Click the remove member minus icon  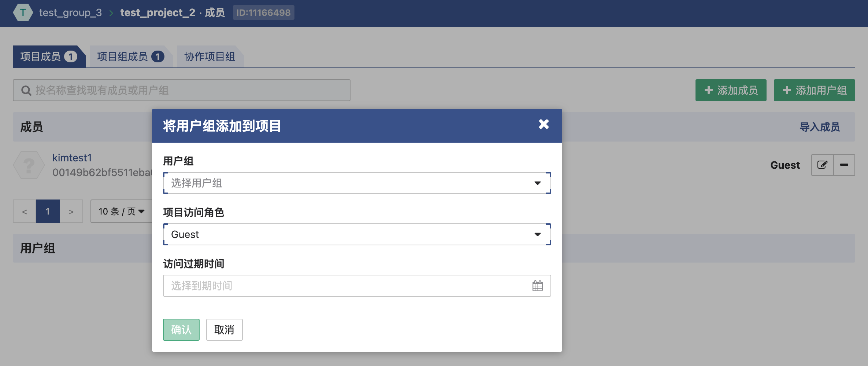(844, 165)
